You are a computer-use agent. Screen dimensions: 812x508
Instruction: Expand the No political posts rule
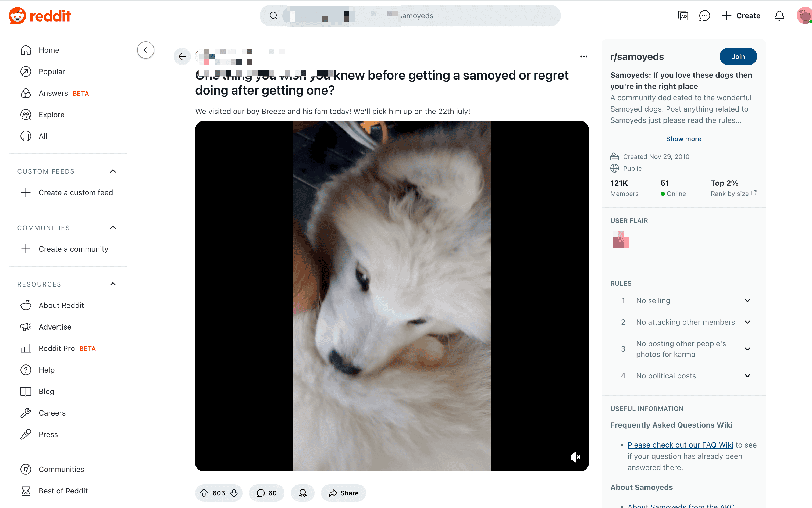[x=747, y=376]
